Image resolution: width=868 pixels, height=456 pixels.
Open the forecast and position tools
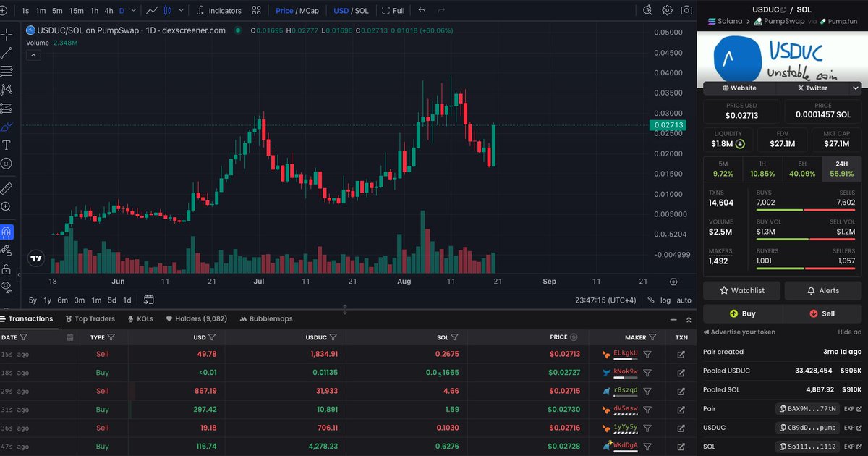7,109
